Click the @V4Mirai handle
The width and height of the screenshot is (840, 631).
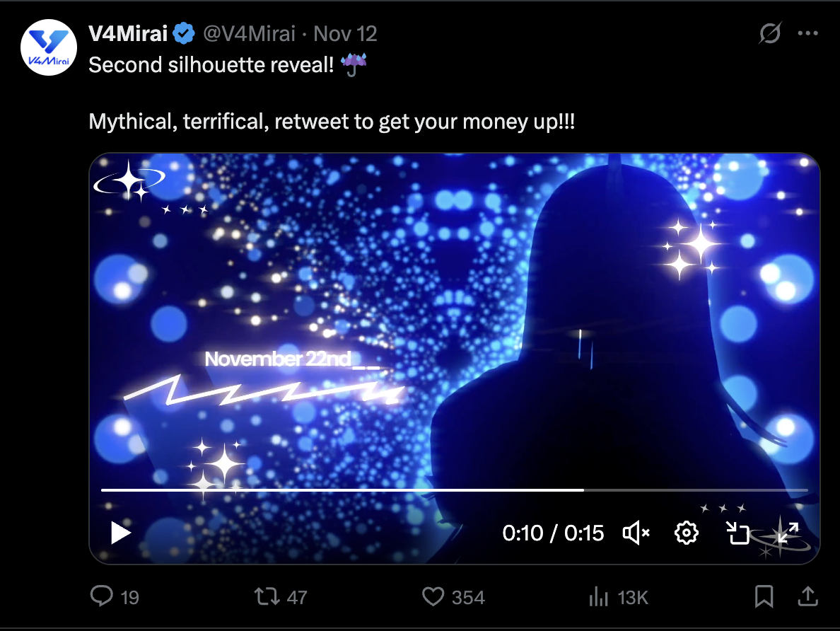tap(249, 34)
